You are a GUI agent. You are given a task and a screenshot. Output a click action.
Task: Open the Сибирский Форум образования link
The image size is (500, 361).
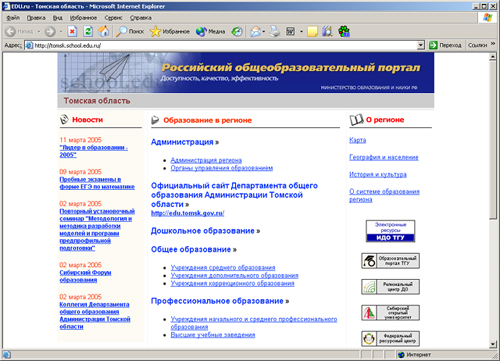click(85, 276)
